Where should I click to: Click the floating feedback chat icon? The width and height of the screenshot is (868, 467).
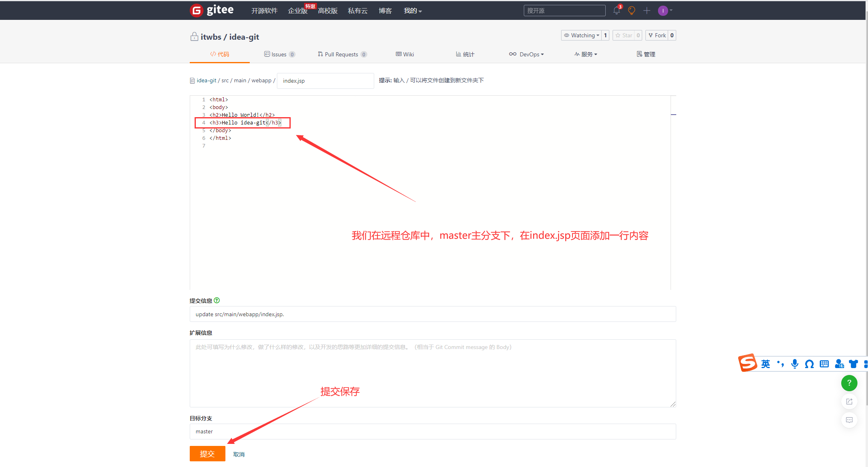849,420
